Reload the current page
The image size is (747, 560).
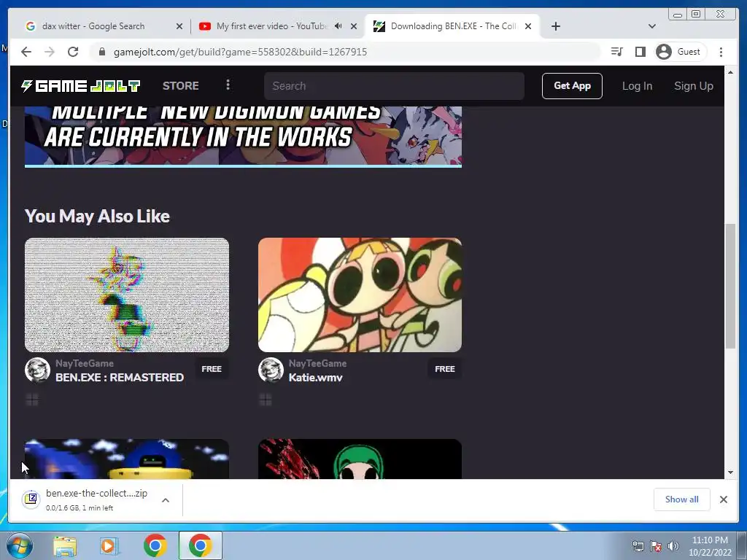tap(73, 52)
